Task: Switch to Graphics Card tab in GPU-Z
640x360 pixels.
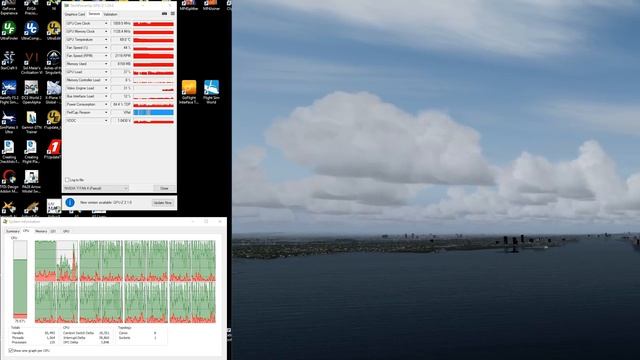Action: (75, 14)
